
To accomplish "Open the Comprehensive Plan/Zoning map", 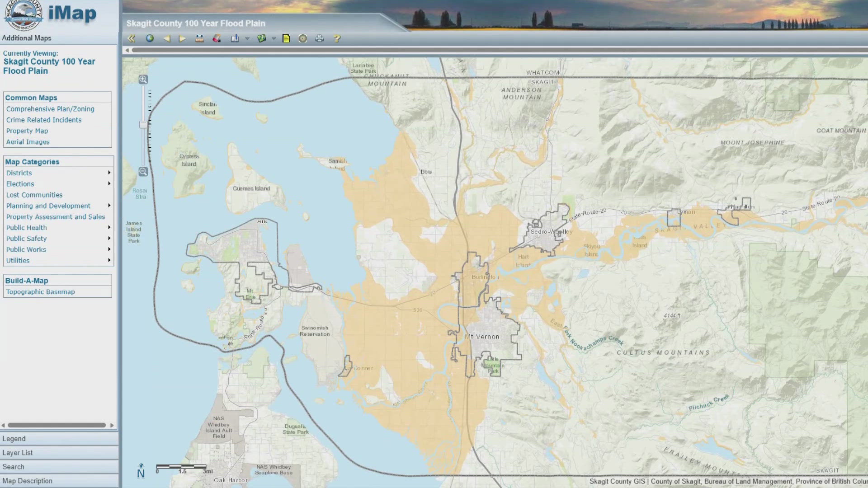I will pyautogui.click(x=50, y=109).
